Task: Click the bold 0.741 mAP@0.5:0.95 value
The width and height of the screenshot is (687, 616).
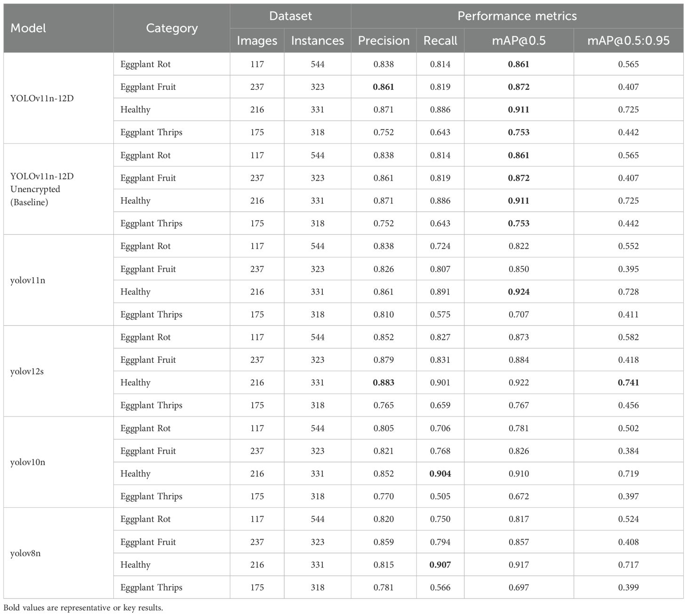Action: click(628, 383)
